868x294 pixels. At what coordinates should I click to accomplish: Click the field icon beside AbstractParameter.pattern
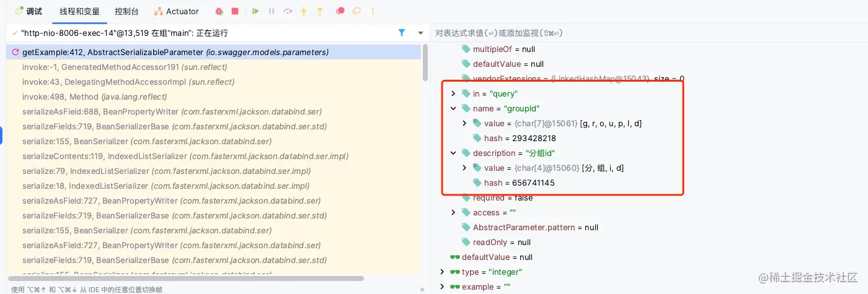[466, 227]
